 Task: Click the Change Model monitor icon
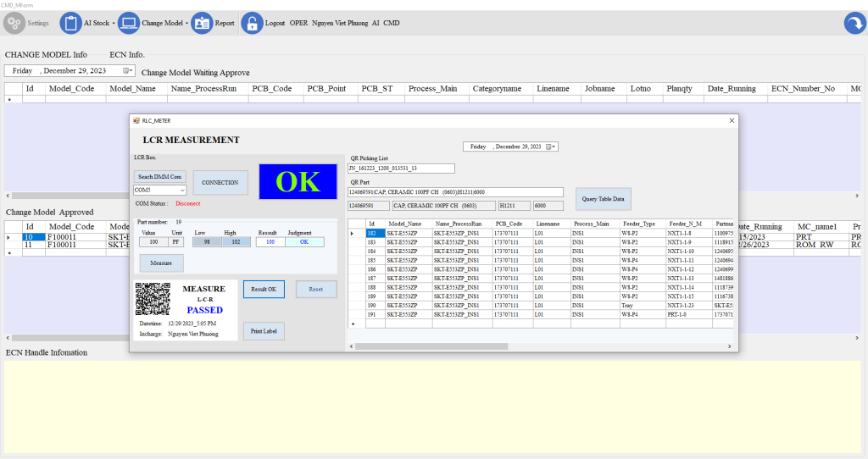129,23
